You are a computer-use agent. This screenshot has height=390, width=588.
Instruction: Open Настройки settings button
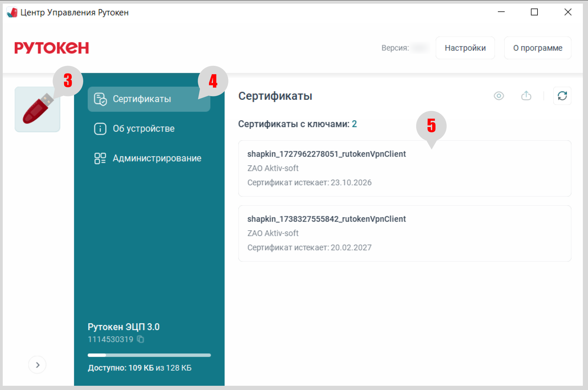465,48
